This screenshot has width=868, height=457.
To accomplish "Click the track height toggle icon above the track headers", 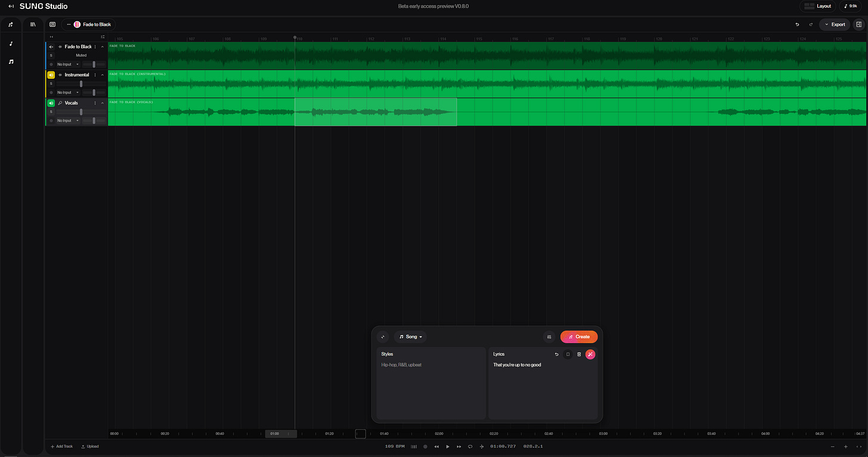I will coord(103,37).
